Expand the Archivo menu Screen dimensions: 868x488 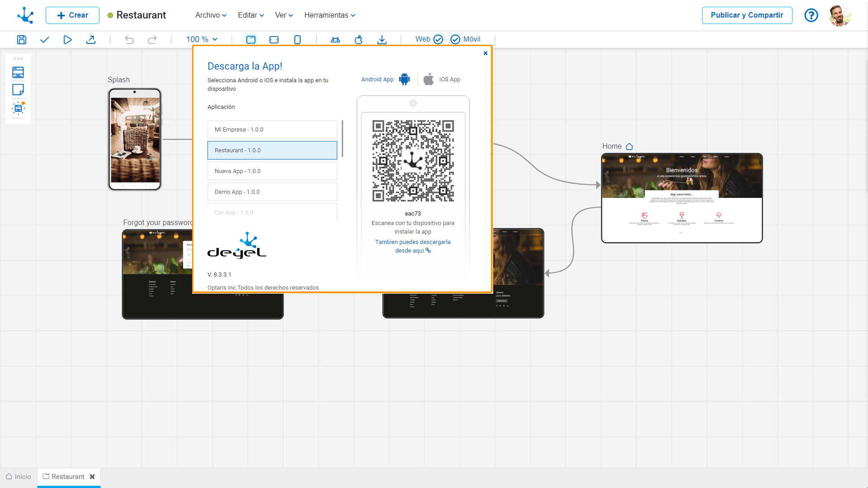211,15
